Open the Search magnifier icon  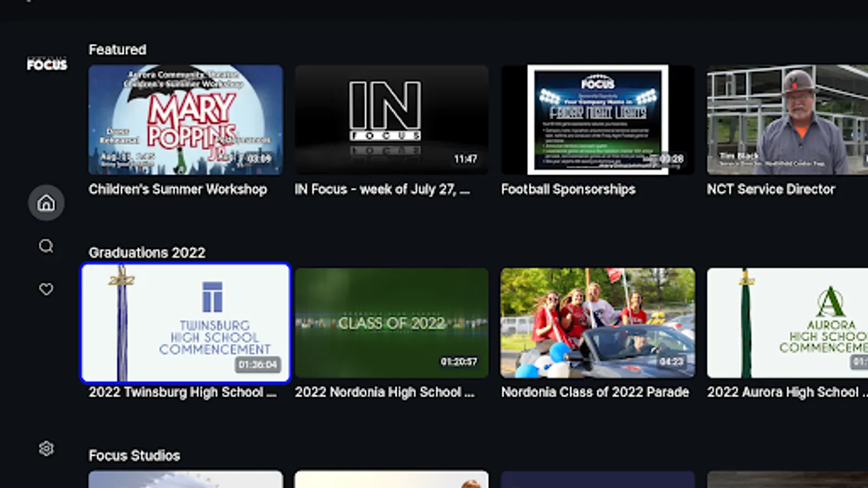click(x=46, y=246)
